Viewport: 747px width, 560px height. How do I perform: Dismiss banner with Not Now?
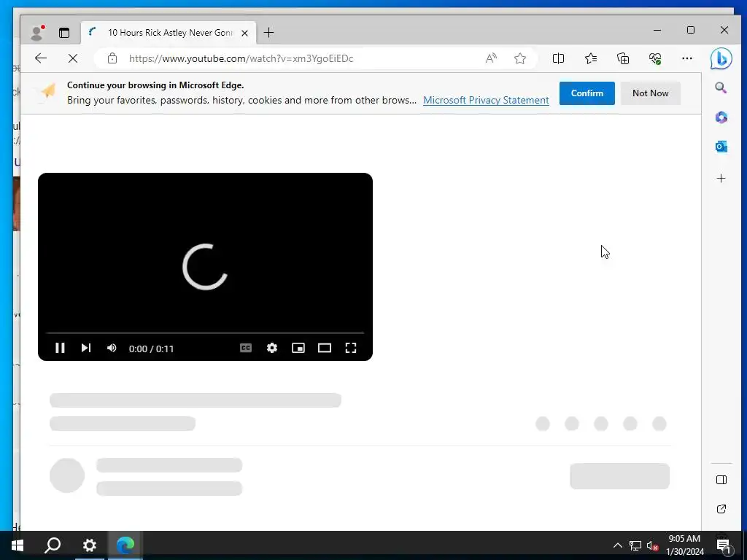[x=650, y=93]
